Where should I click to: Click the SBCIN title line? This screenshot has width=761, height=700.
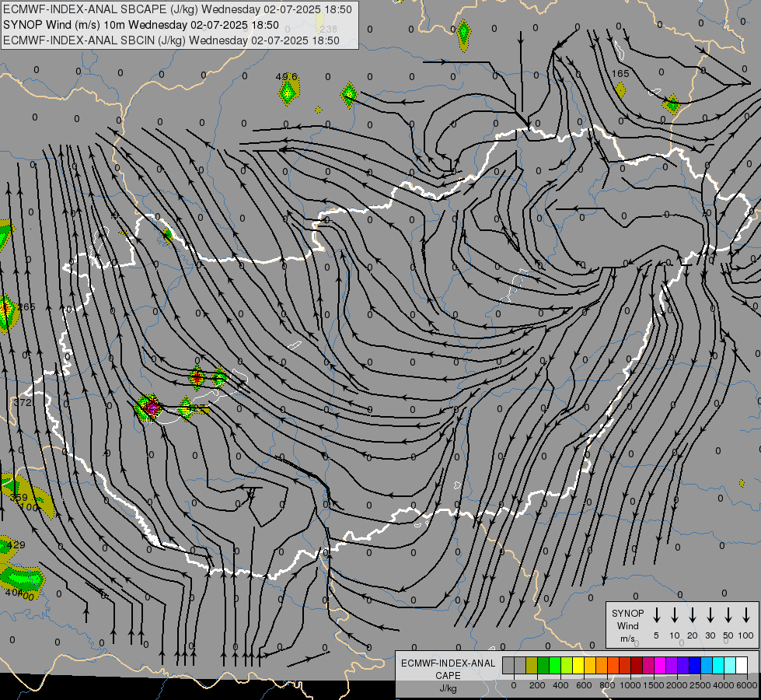(x=171, y=40)
